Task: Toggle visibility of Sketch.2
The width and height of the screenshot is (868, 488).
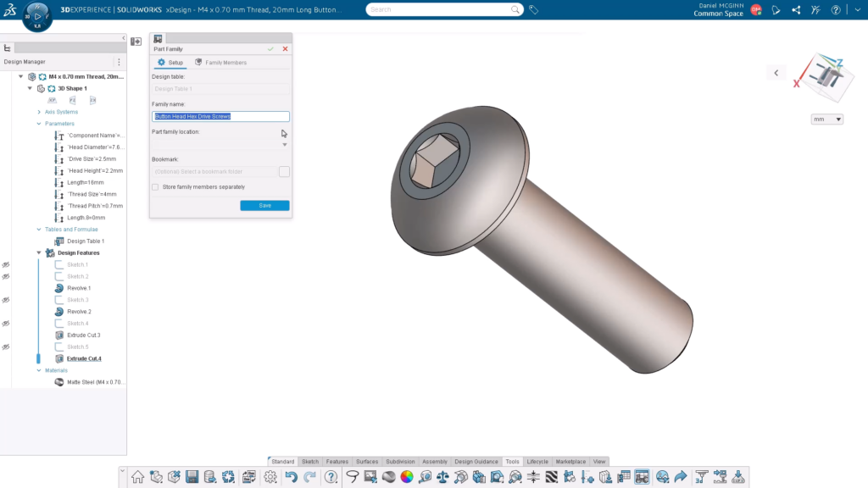Action: click(6, 276)
